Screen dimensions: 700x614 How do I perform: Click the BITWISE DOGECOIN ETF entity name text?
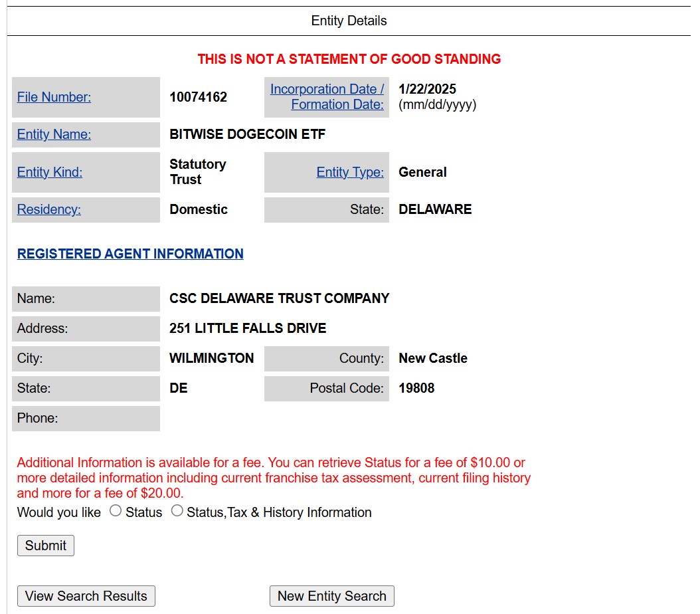click(x=247, y=134)
